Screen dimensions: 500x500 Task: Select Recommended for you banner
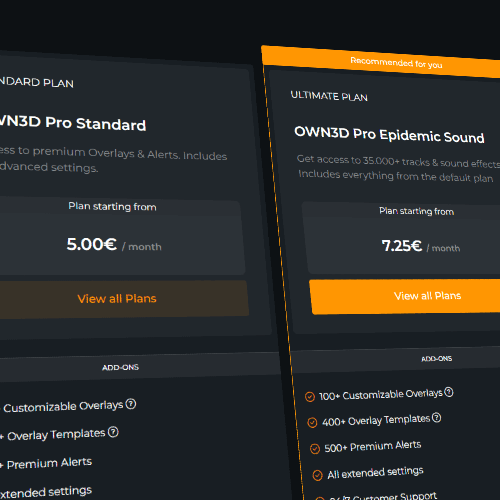381,62
